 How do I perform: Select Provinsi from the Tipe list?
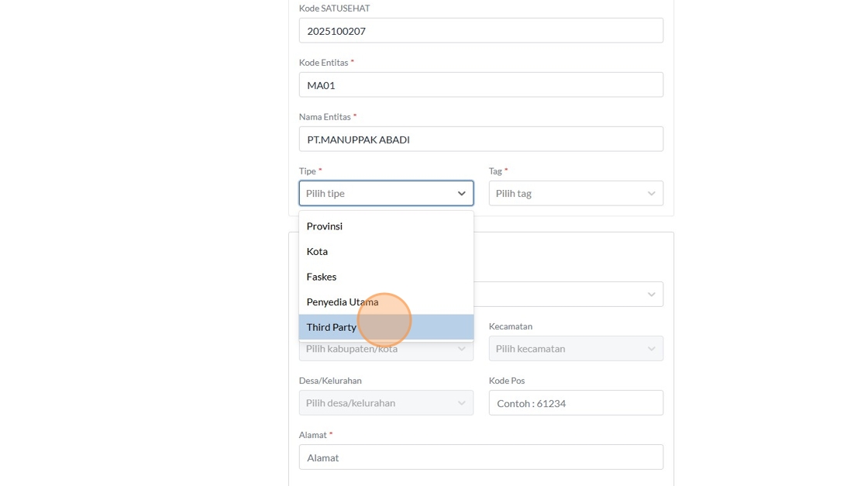coord(325,226)
